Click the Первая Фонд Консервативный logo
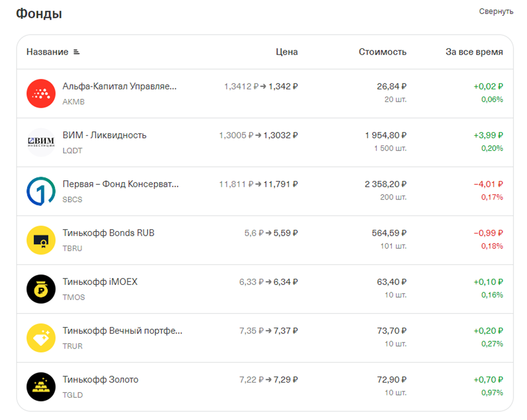Image resolution: width=527 pixels, height=420 pixels. (x=41, y=191)
